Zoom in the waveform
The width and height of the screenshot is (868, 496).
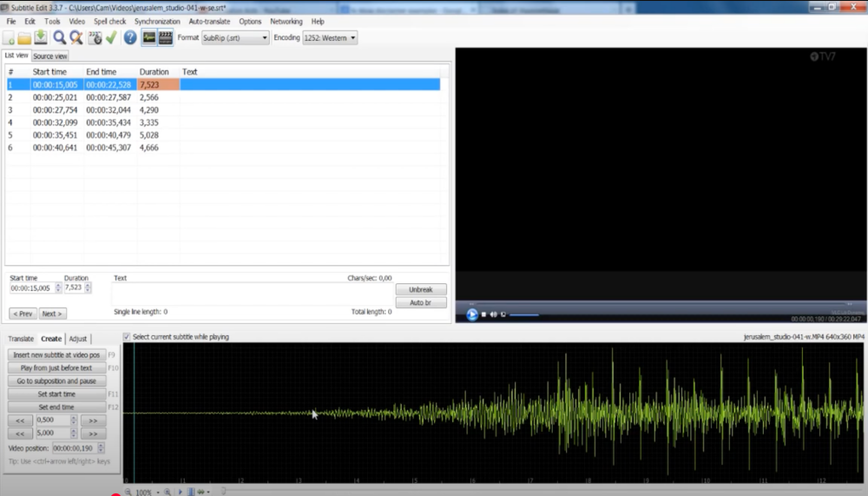pos(168,492)
